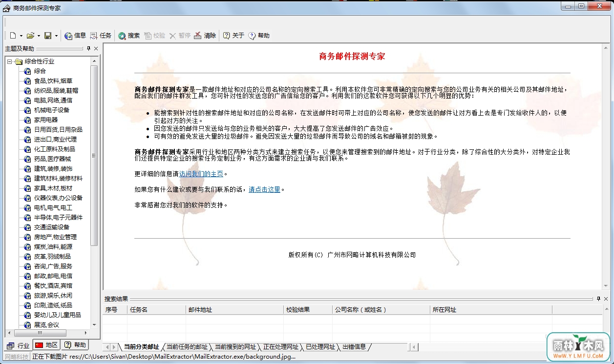This screenshot has height=364, width=614.
Task: Select 电脑,网络,通信 category
Action: point(53,100)
